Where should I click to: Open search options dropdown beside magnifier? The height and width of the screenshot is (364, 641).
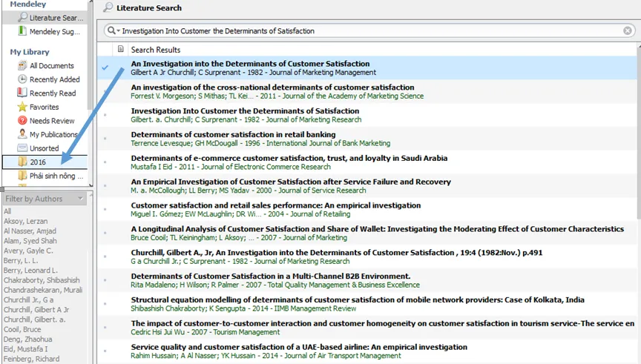coord(119,31)
